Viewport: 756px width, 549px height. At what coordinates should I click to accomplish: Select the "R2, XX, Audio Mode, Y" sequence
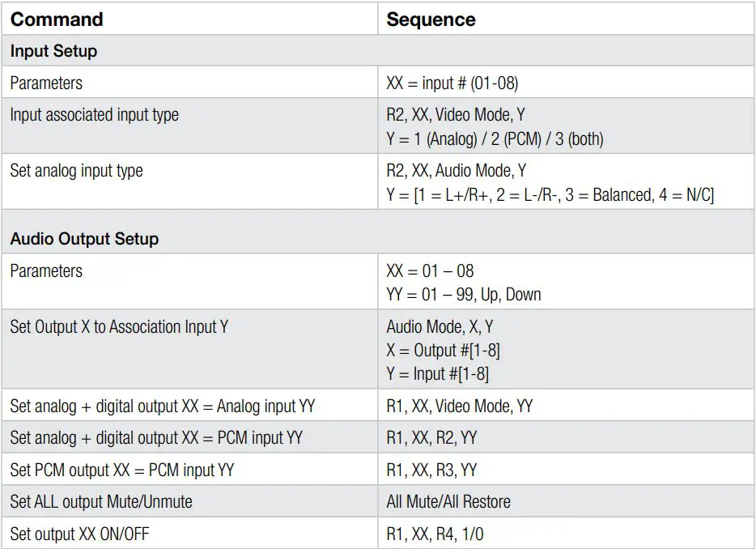coord(457,171)
